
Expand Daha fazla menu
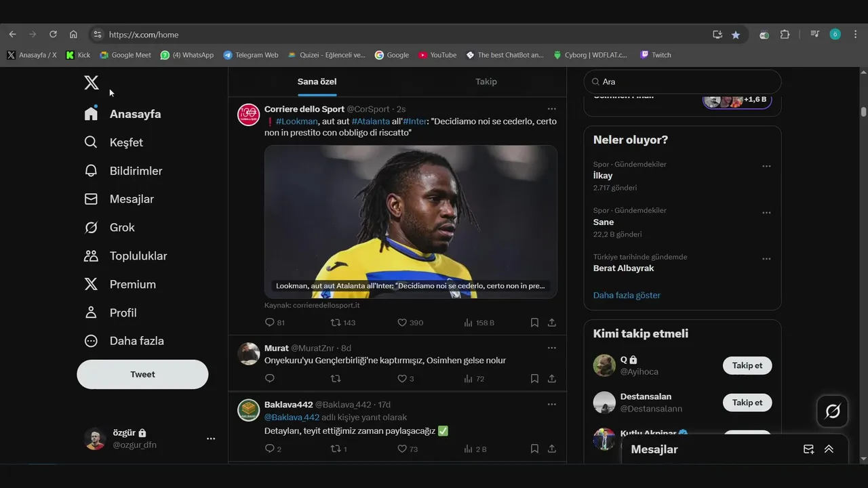click(124, 341)
